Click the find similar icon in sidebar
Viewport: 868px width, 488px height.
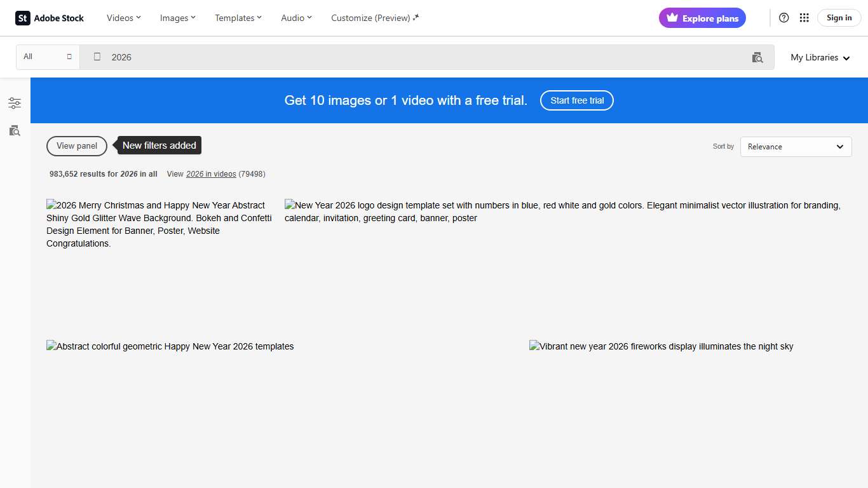tap(15, 131)
